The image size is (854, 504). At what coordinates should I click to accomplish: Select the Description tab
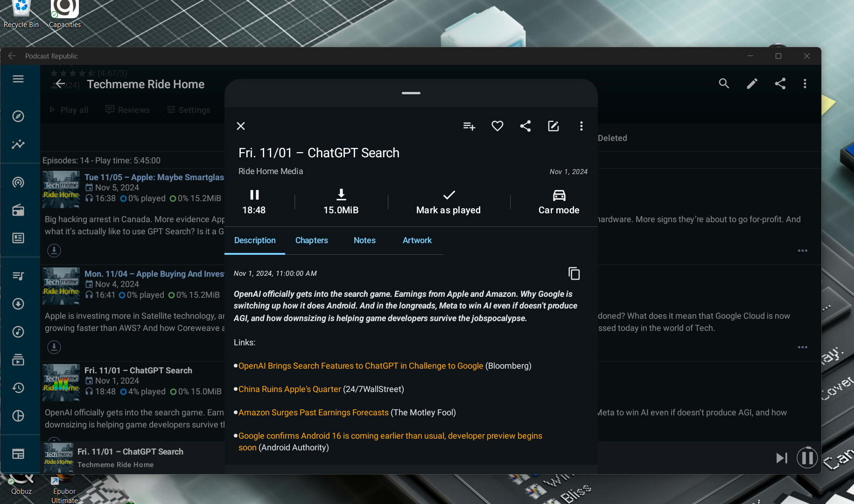pos(255,240)
